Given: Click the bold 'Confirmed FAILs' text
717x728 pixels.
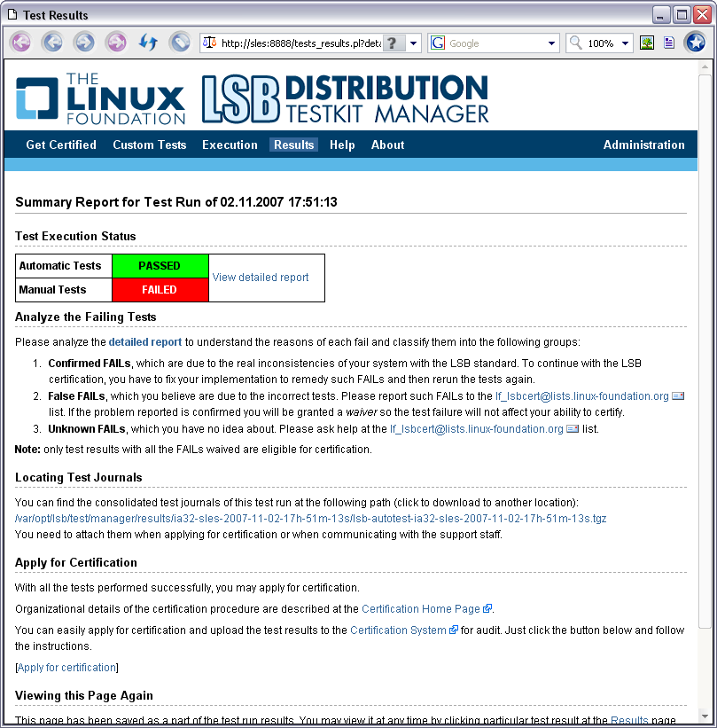Looking at the screenshot, I should click(90, 363).
